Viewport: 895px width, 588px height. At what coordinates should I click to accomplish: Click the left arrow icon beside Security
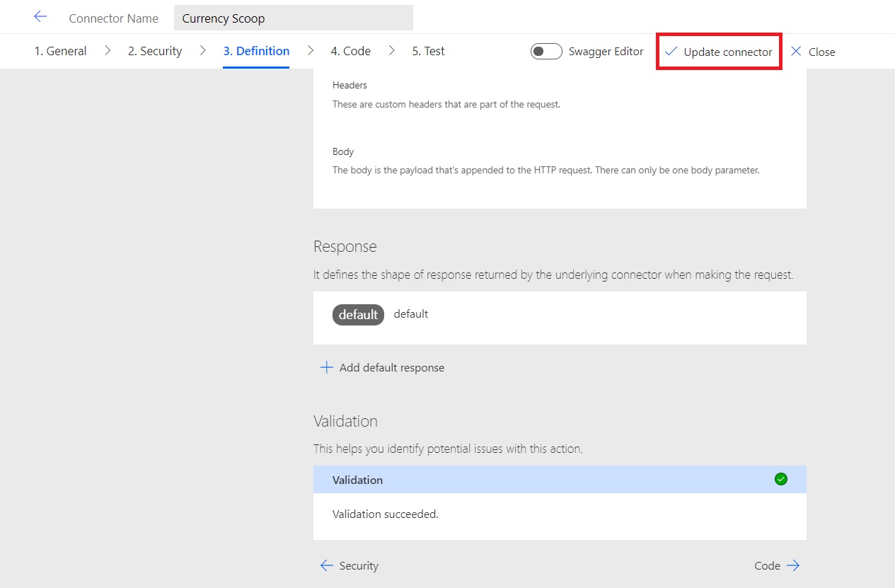[x=325, y=565]
